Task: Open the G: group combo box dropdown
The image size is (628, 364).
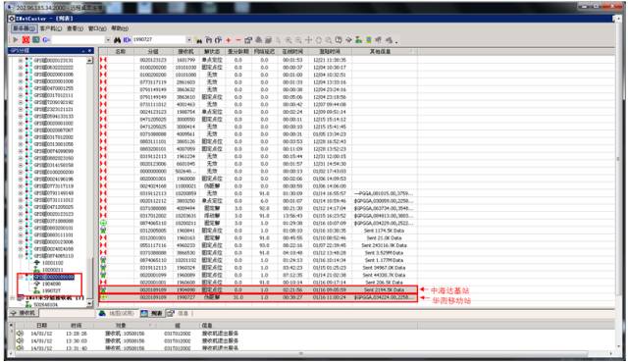Action: 108,39
